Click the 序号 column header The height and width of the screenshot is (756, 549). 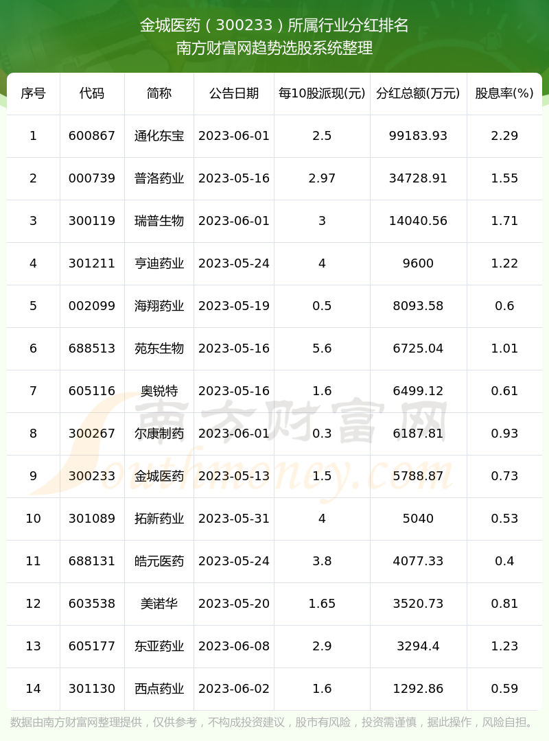click(x=34, y=93)
